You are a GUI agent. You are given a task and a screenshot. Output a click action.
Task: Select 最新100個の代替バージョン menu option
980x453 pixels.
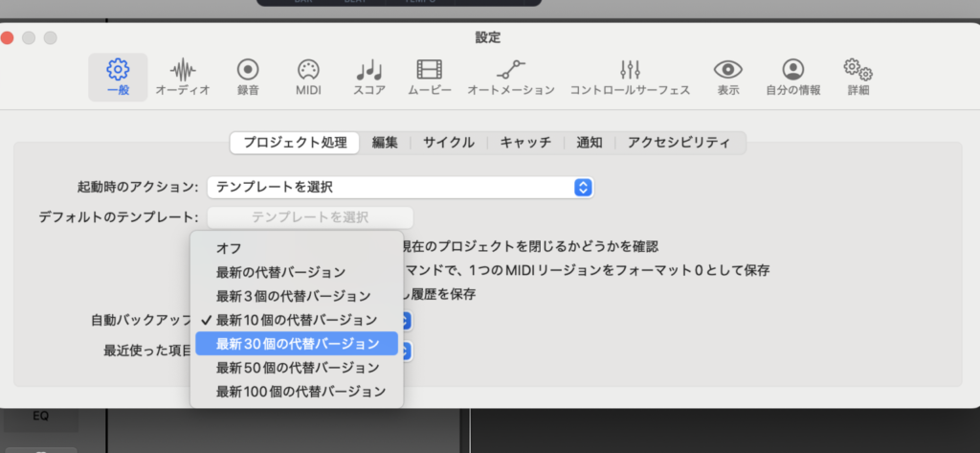(x=297, y=393)
